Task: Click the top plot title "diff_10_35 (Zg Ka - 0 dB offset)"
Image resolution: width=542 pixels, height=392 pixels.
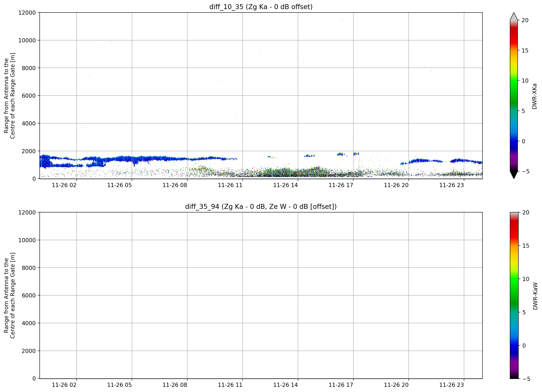Action: 261,7
